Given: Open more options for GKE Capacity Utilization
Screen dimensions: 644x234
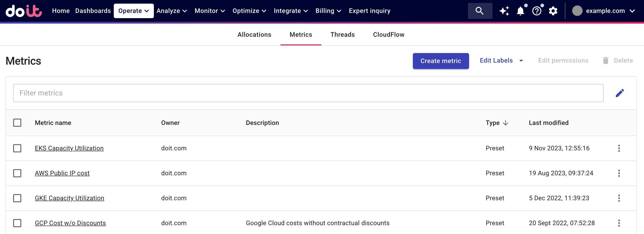Looking at the screenshot, I should (619, 198).
